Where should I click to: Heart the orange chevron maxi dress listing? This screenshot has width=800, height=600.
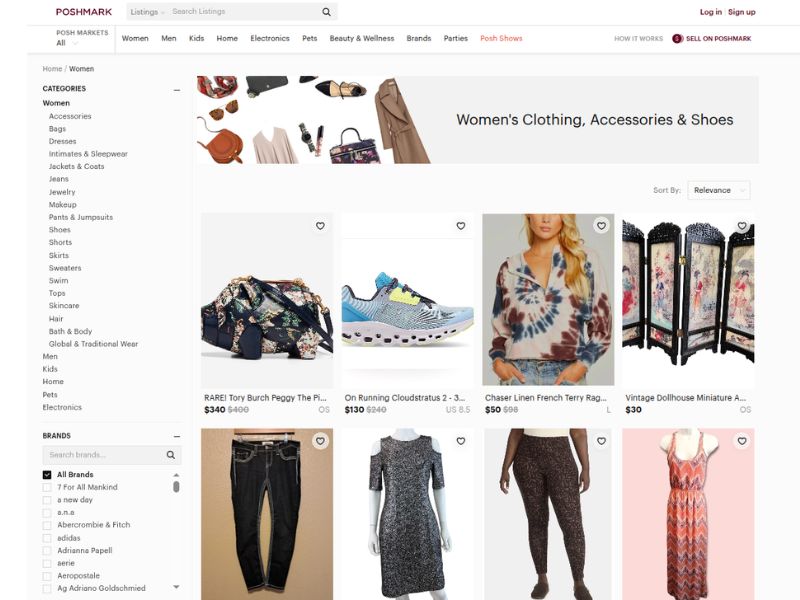tap(742, 441)
